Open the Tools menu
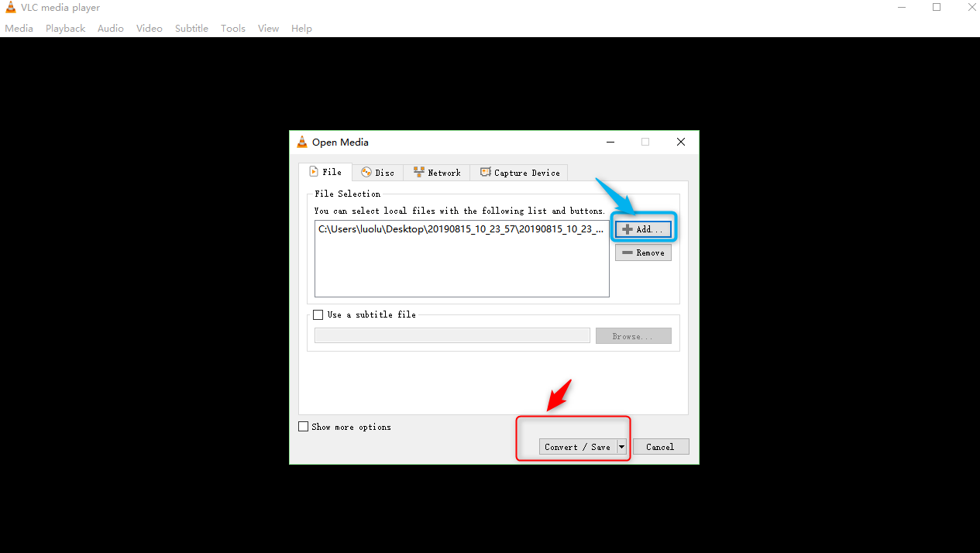This screenshot has width=980, height=553. (232, 29)
